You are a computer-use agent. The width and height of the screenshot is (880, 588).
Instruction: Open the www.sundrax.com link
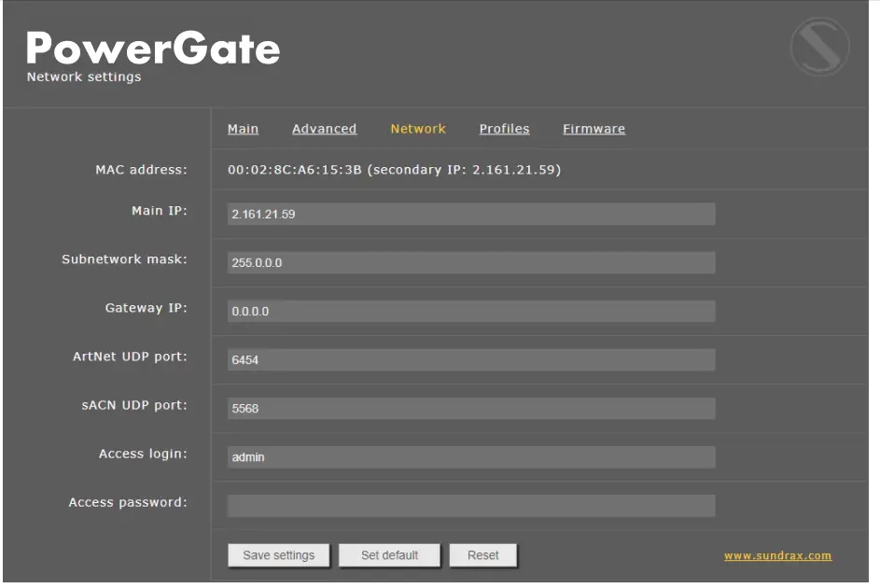point(777,554)
